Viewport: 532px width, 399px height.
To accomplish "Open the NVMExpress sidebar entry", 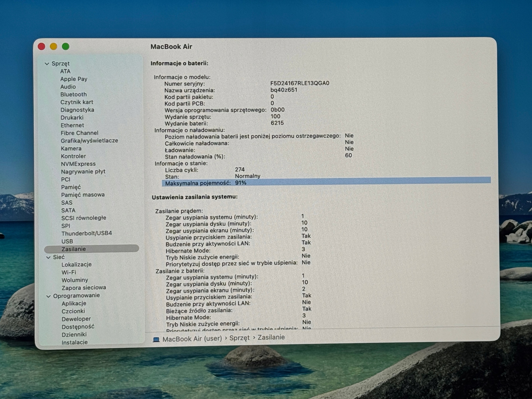I will 78,164.
